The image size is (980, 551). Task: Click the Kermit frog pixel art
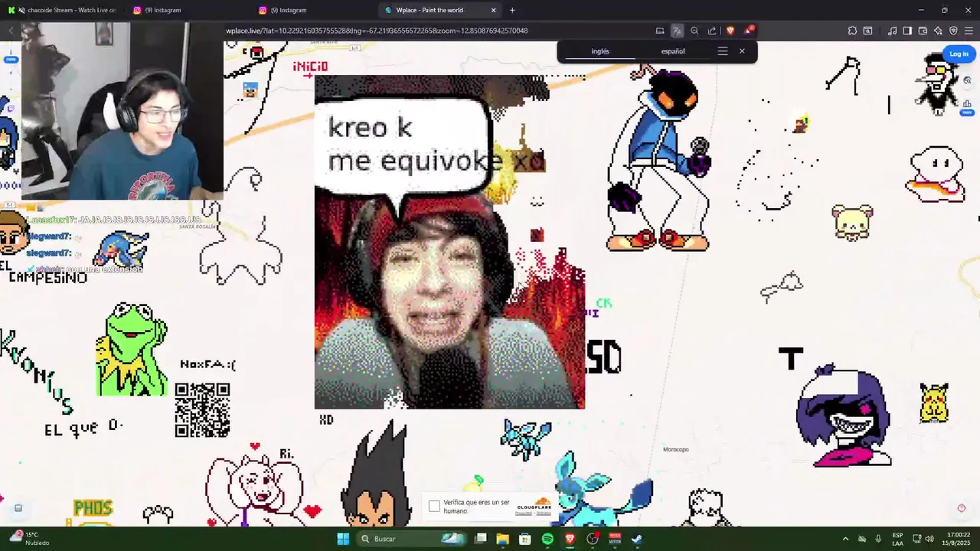click(132, 349)
